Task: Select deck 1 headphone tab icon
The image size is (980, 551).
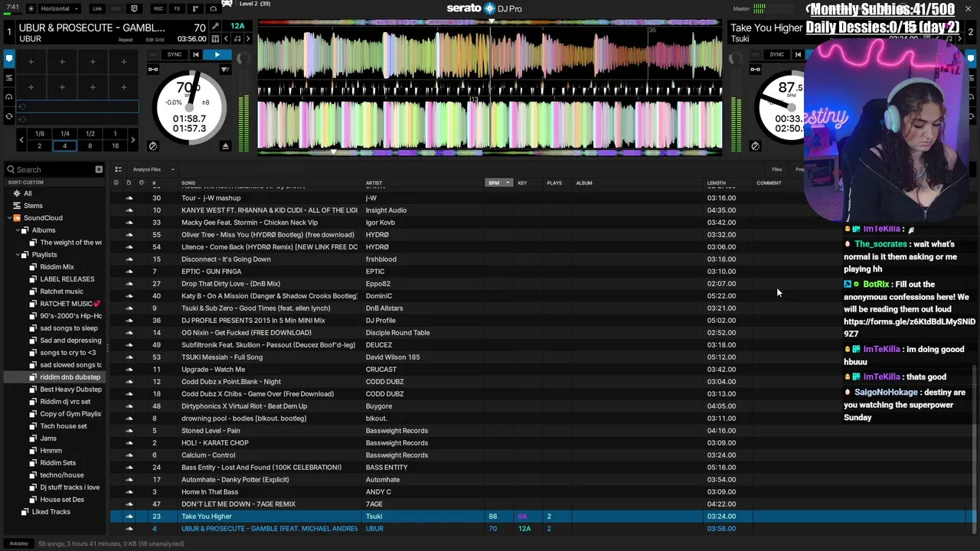Action: (x=9, y=96)
